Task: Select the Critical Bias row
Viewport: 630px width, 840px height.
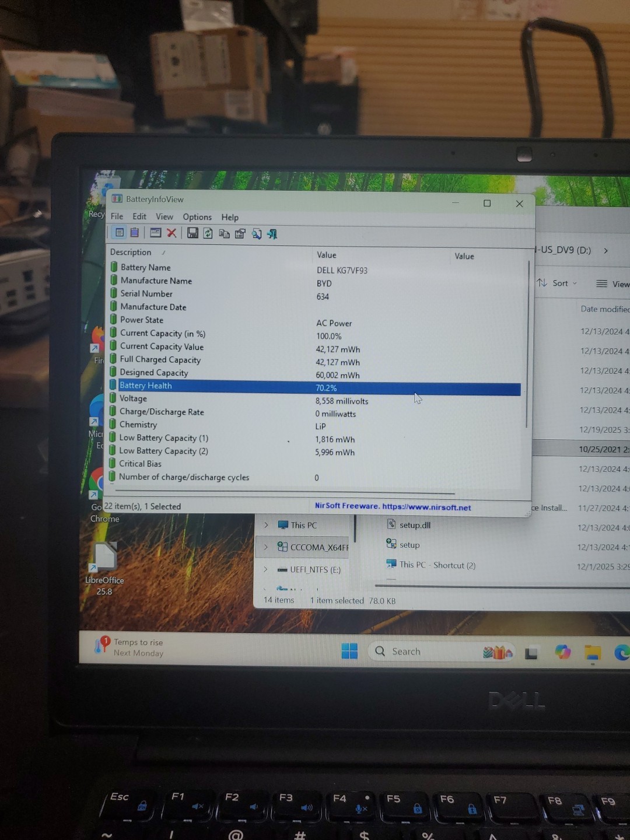Action: coord(315,464)
